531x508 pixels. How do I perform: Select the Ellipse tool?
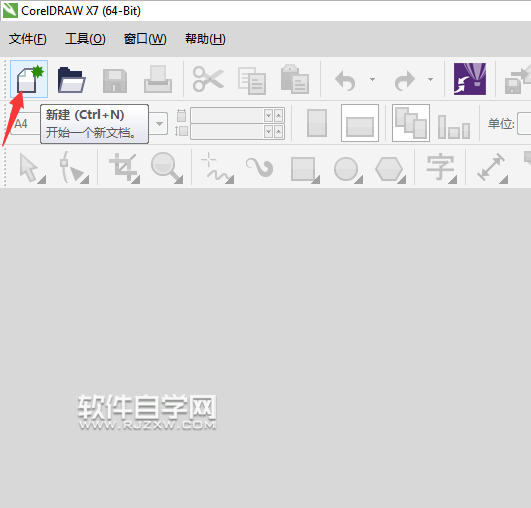[348, 170]
